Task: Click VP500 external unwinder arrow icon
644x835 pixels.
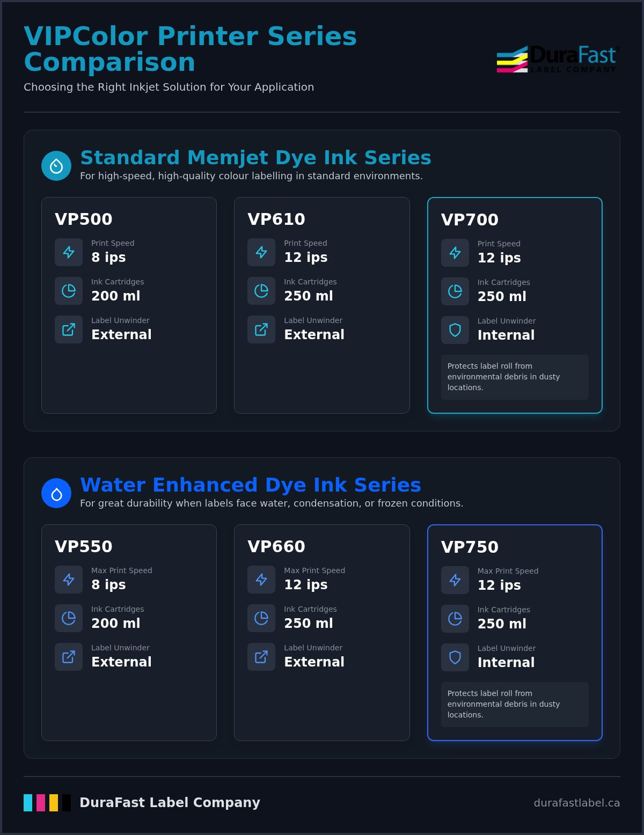Action: click(69, 329)
